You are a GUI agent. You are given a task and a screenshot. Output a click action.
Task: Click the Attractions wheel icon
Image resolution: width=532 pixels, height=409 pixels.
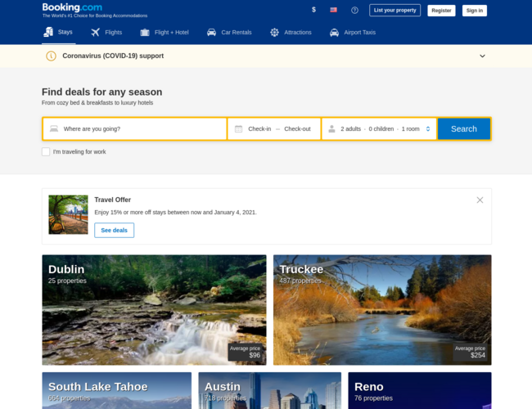pos(274,32)
